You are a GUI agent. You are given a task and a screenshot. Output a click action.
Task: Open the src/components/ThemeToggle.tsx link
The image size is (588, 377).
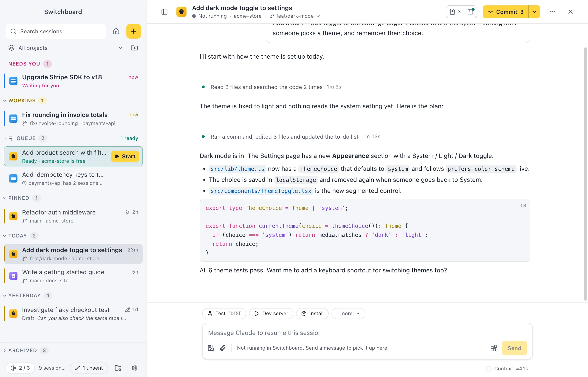(x=261, y=191)
